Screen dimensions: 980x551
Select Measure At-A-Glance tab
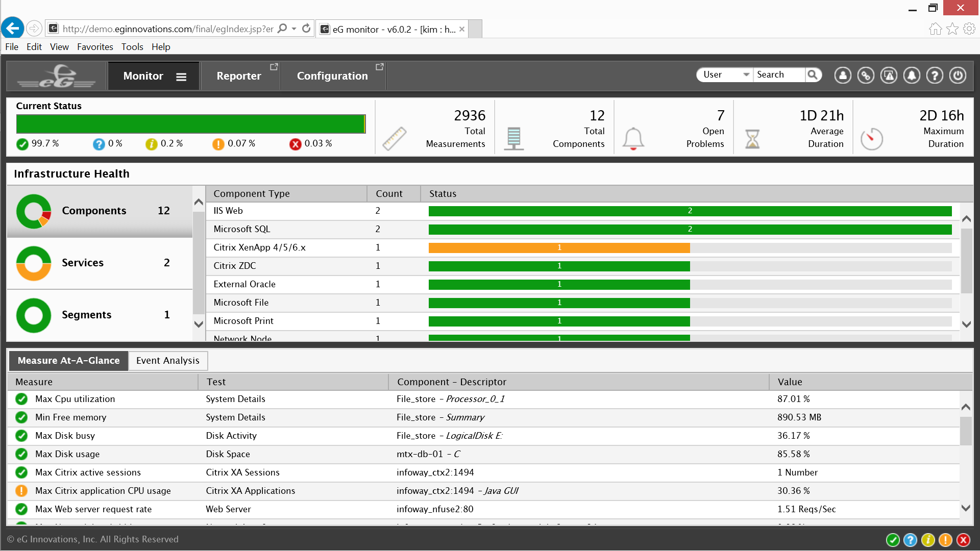tap(68, 361)
